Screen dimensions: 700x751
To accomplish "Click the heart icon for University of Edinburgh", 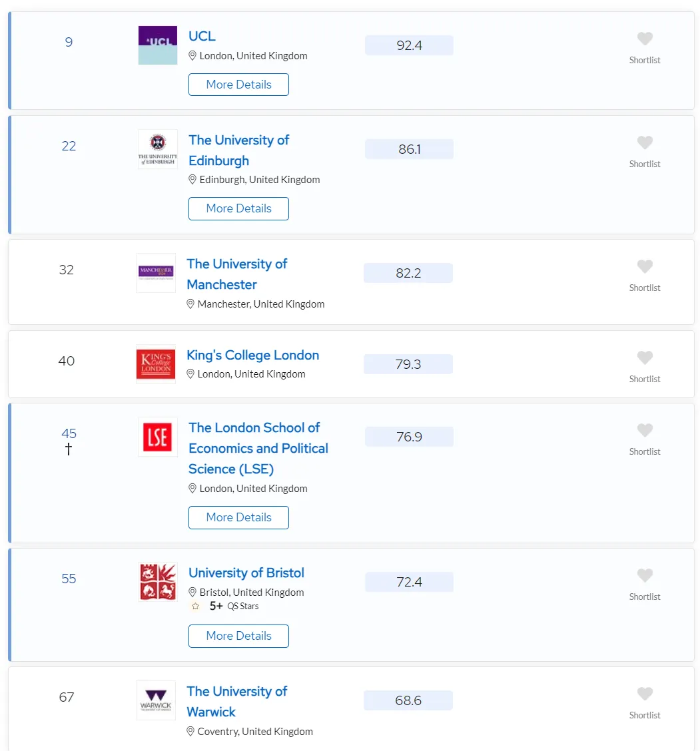I will pos(645,142).
